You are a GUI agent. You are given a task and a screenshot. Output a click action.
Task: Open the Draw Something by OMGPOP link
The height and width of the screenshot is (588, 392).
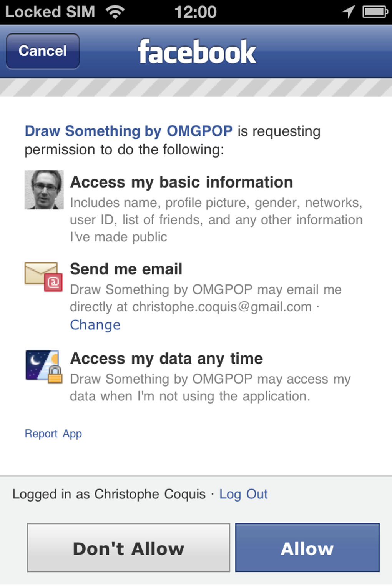tap(128, 131)
